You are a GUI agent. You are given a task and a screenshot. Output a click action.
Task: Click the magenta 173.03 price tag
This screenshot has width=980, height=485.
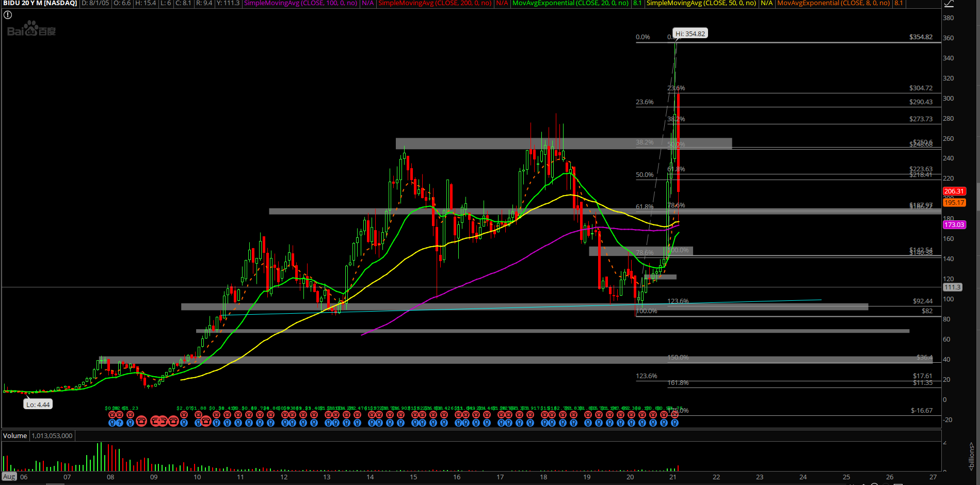point(954,224)
